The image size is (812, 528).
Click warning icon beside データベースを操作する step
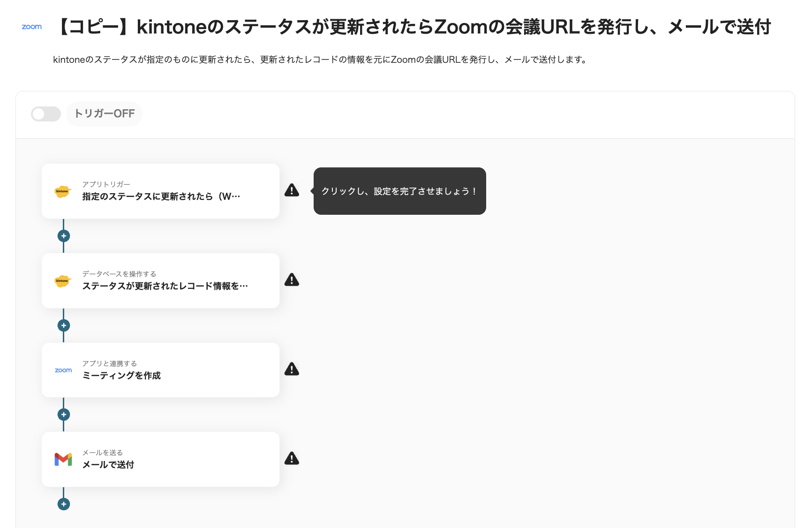pos(292,280)
